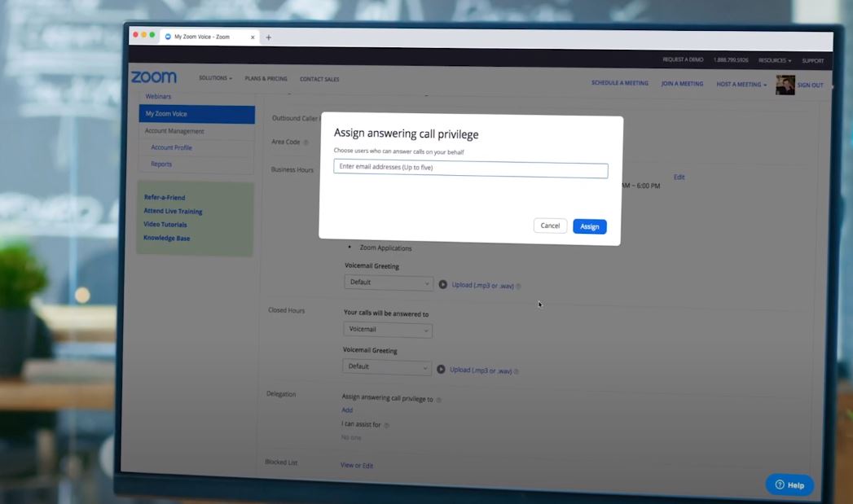Viewport: 853px width, 504px height.
Task: Click the Area Code info icon
Action: 306,142
